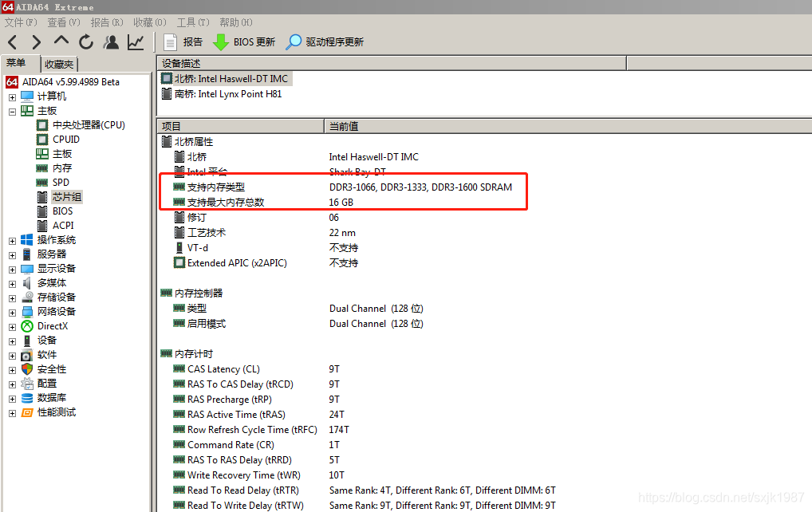Click the 项目 column header
The height and width of the screenshot is (512, 812).
click(242, 126)
